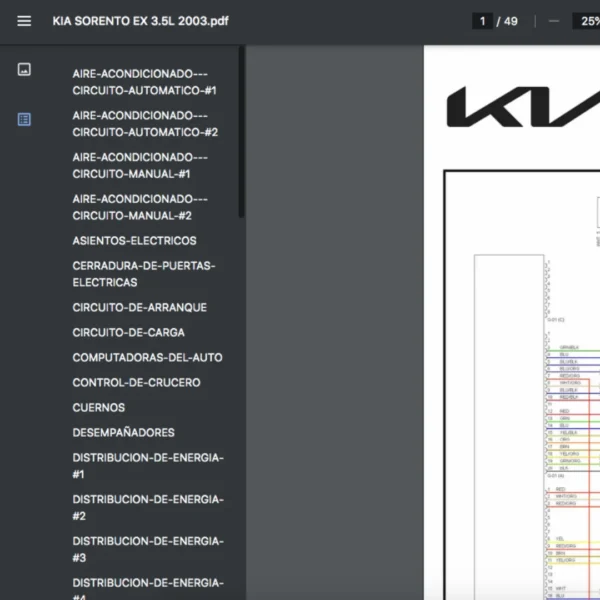
Task: Toggle the sidebar hamburger menu
Action: tap(24, 21)
